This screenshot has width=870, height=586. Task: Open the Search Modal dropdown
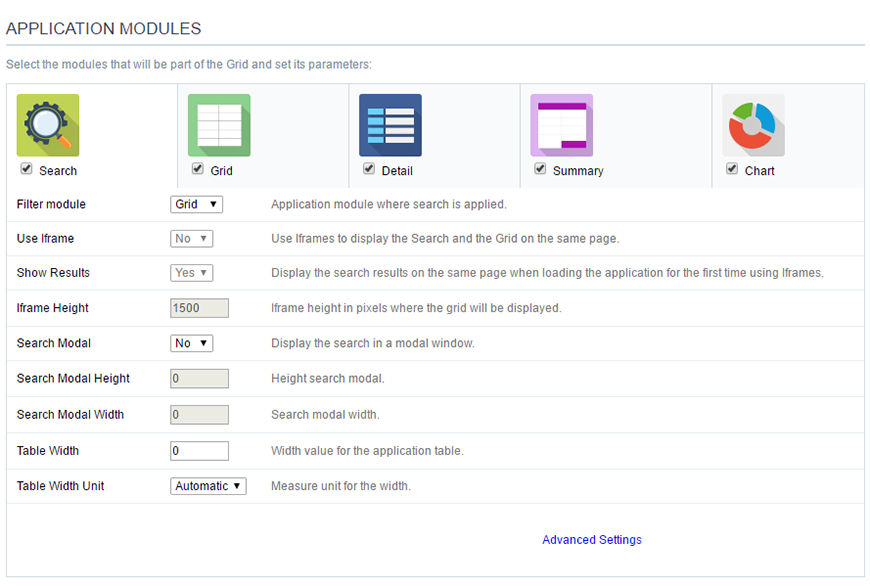coord(191,343)
